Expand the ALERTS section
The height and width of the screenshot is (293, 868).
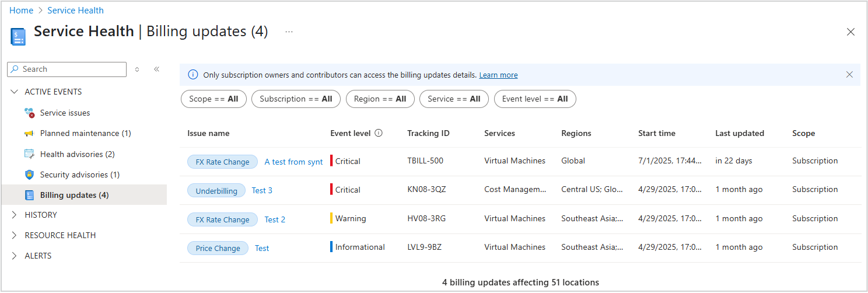(15, 256)
